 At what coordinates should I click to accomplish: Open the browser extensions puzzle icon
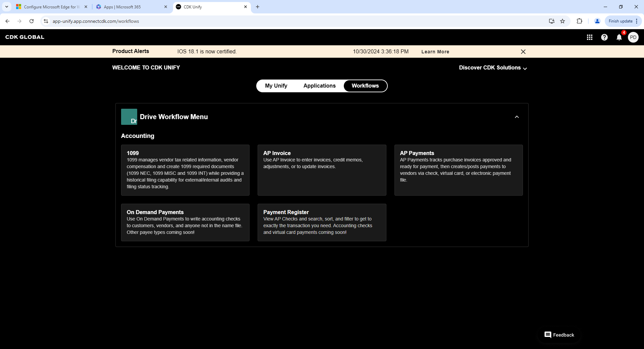click(579, 21)
